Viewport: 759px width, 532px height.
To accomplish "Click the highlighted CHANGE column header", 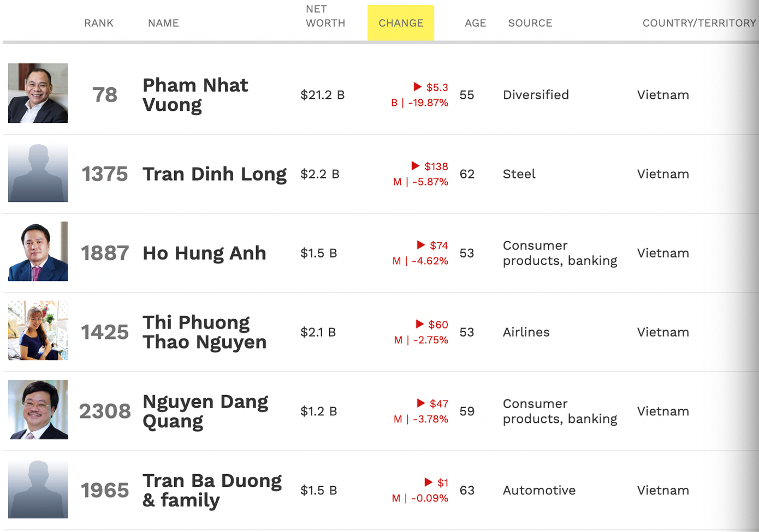I will 400,23.
